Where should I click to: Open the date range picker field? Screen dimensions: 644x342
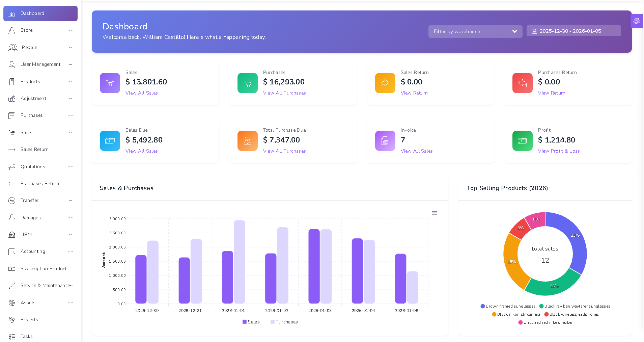coord(573,31)
